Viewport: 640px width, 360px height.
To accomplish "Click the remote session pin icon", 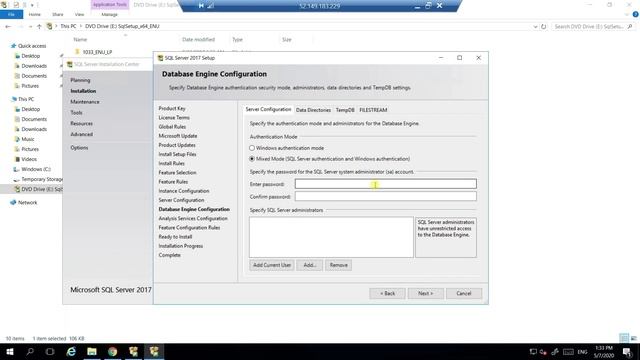I will point(201,6).
